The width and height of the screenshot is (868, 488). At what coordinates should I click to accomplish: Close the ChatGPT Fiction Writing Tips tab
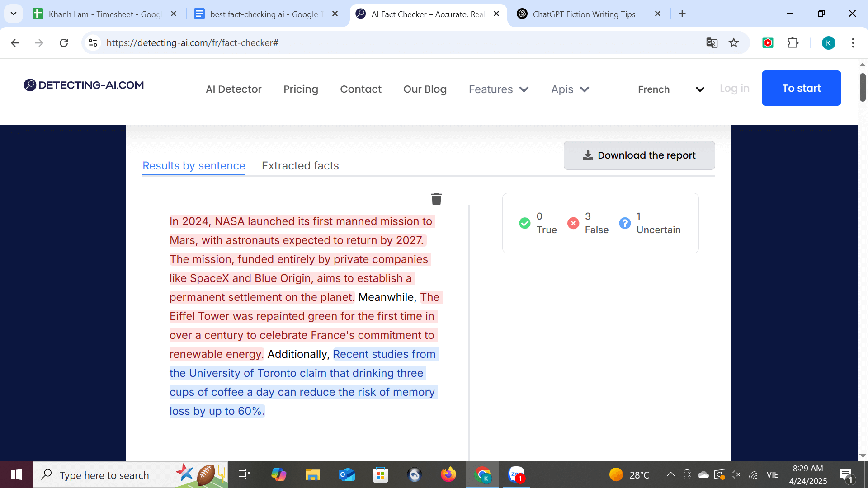point(658,14)
